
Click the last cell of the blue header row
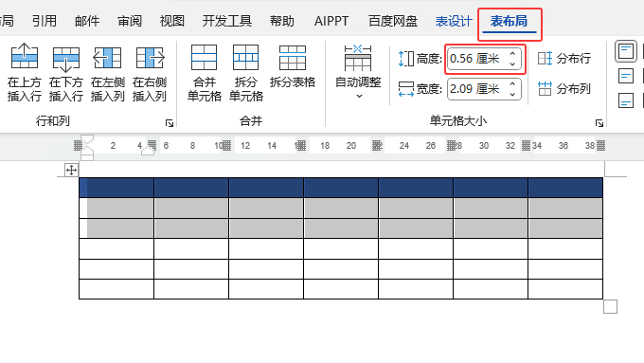click(x=565, y=188)
